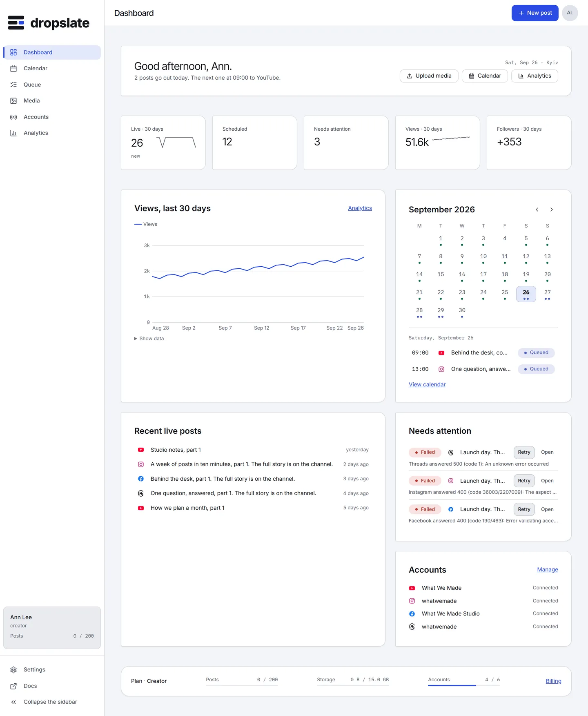This screenshot has width=588, height=716.
Task: Click the collapse sidebar double-chevron icon
Action: click(x=13, y=702)
